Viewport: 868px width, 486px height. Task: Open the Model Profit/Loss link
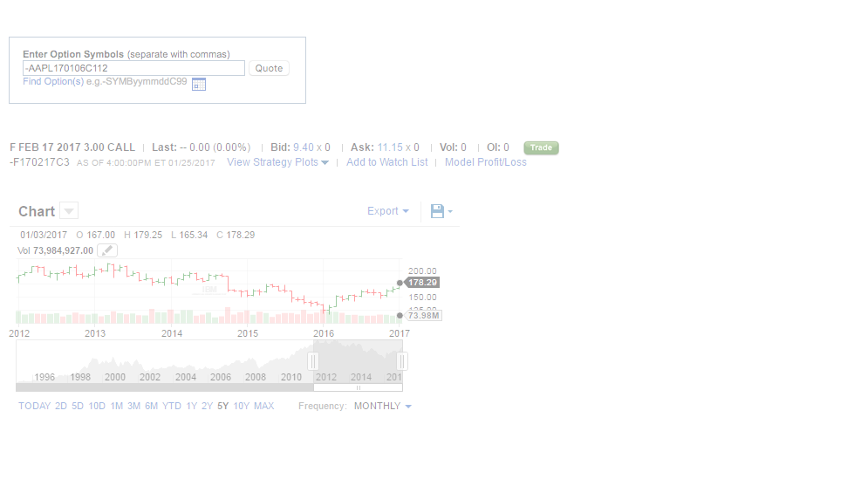[485, 162]
